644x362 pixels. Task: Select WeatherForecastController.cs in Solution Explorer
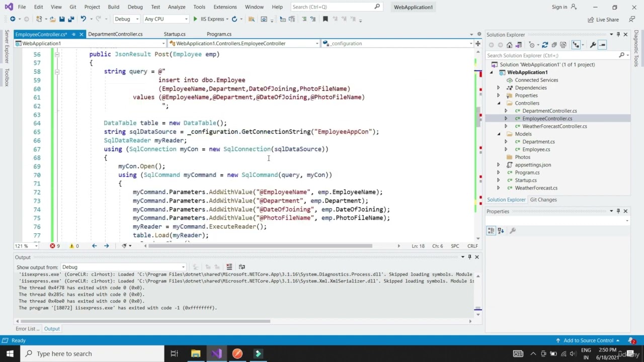554,126
